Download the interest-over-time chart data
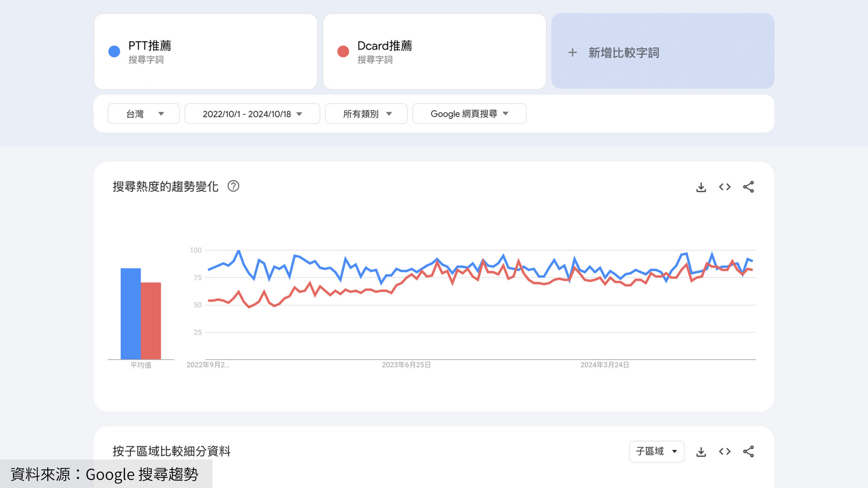This screenshot has width=868, height=488. point(701,187)
